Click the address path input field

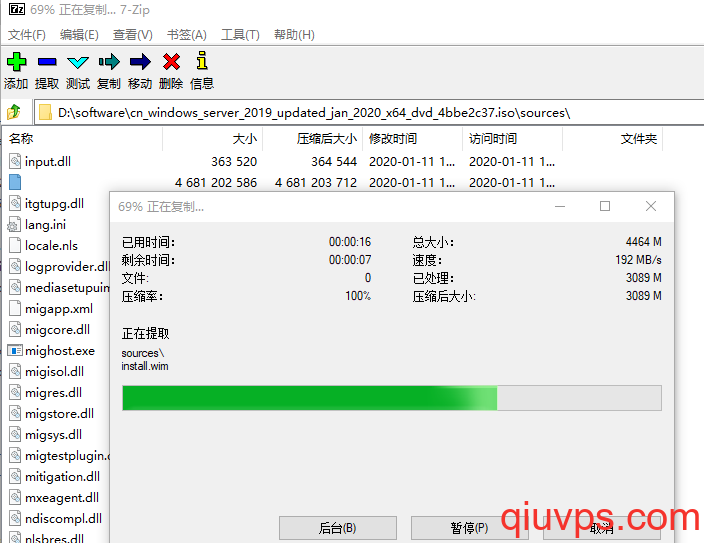pos(368,112)
